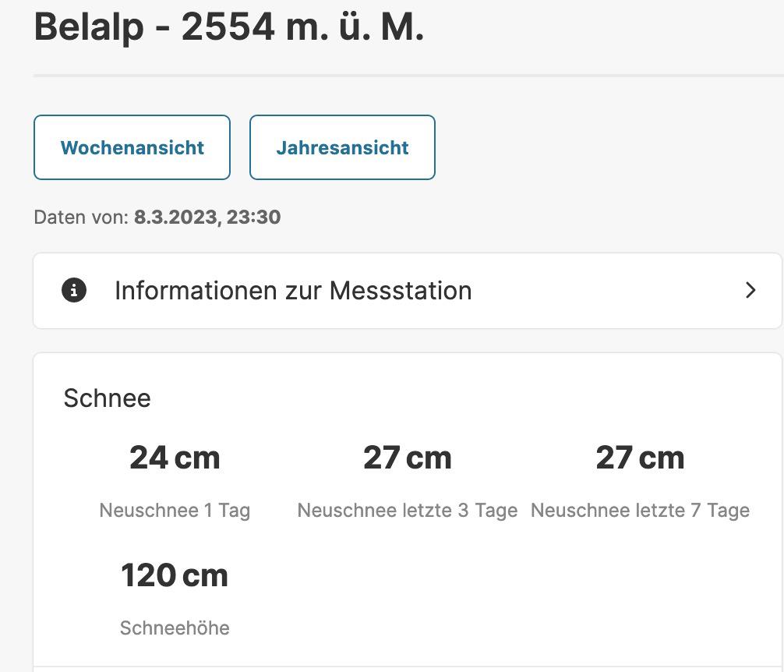Select the 3-day 27 cm value
The width and height of the screenshot is (784, 672).
click(x=408, y=458)
